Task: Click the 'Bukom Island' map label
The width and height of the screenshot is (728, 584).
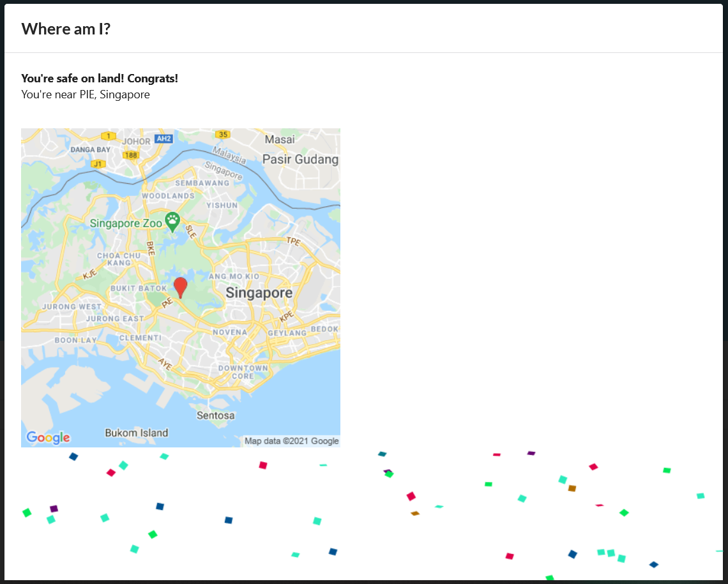Action: (137, 433)
